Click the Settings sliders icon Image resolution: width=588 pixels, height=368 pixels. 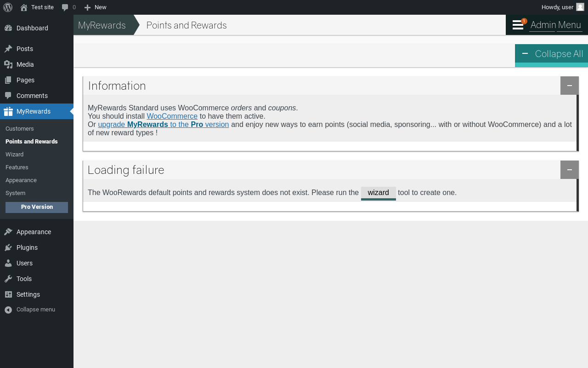click(8, 294)
